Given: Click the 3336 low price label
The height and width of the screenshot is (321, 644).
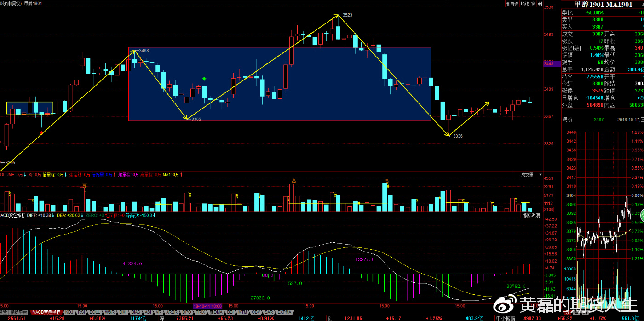Looking at the screenshot, I should [457, 136].
